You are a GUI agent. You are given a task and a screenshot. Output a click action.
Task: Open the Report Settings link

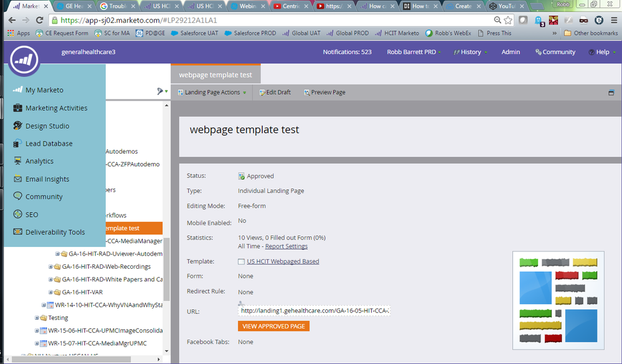pyautogui.click(x=286, y=246)
